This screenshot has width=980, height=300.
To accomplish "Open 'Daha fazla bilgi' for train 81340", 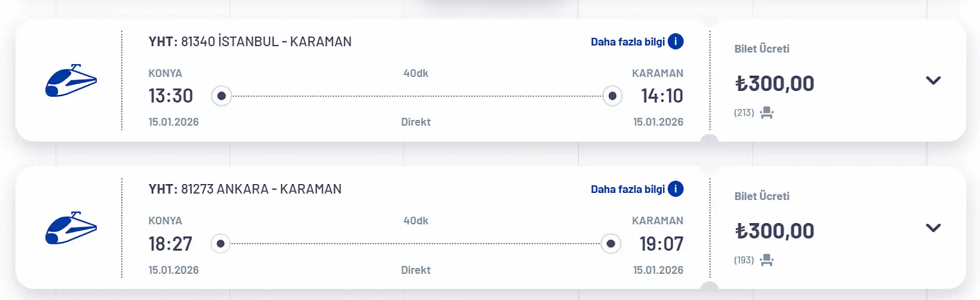I will click(x=628, y=42).
